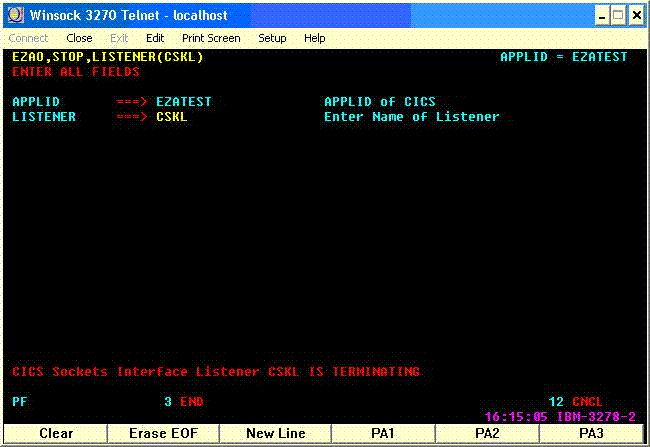Click the 'APPLID of CICS' description
650x447 pixels.
pos(380,102)
